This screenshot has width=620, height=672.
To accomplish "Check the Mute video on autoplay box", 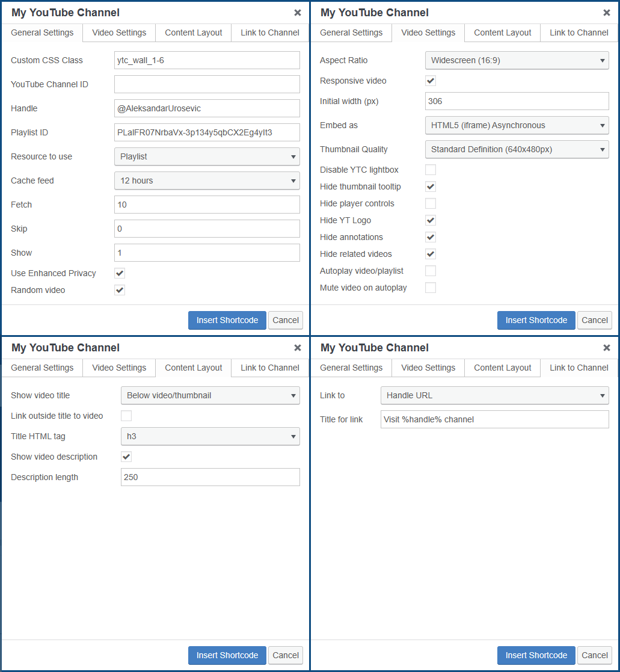I will [x=431, y=288].
